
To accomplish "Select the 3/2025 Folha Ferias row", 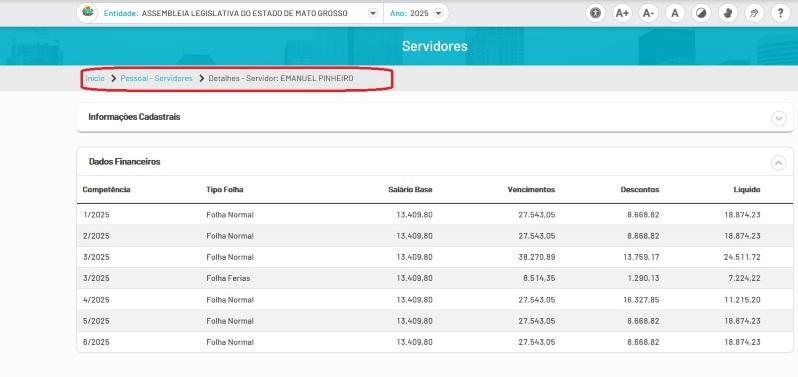I will pos(435,278).
